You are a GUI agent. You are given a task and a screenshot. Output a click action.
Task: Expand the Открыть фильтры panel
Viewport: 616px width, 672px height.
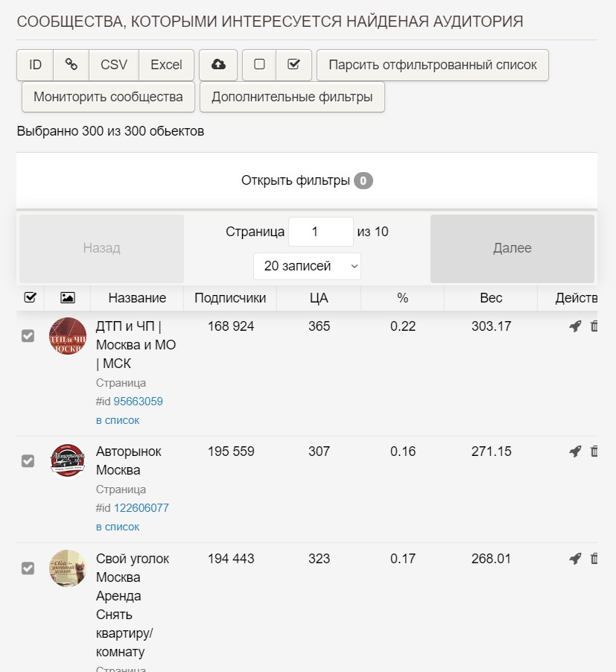(x=306, y=180)
